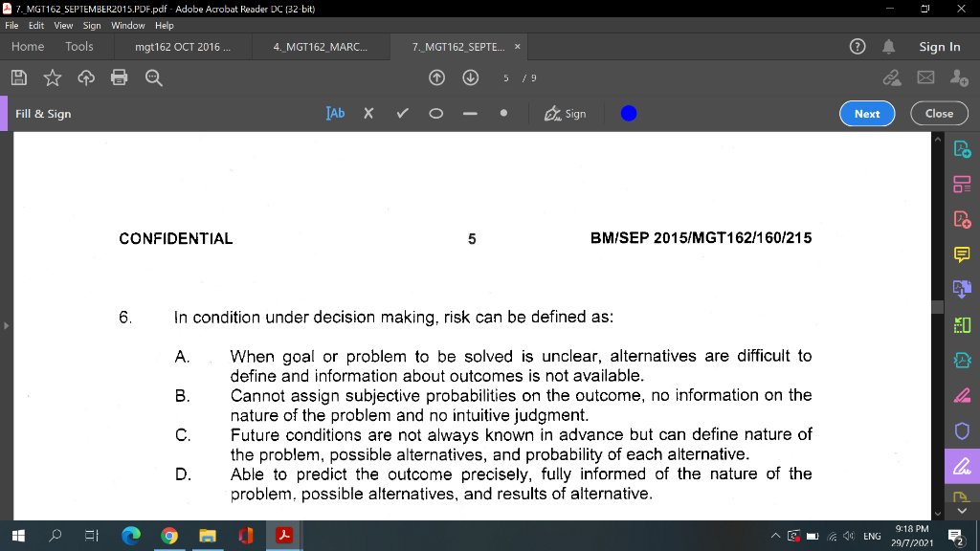This screenshot has height=551, width=980.
Task: Open Google Chrome from taskbar
Action: click(168, 536)
